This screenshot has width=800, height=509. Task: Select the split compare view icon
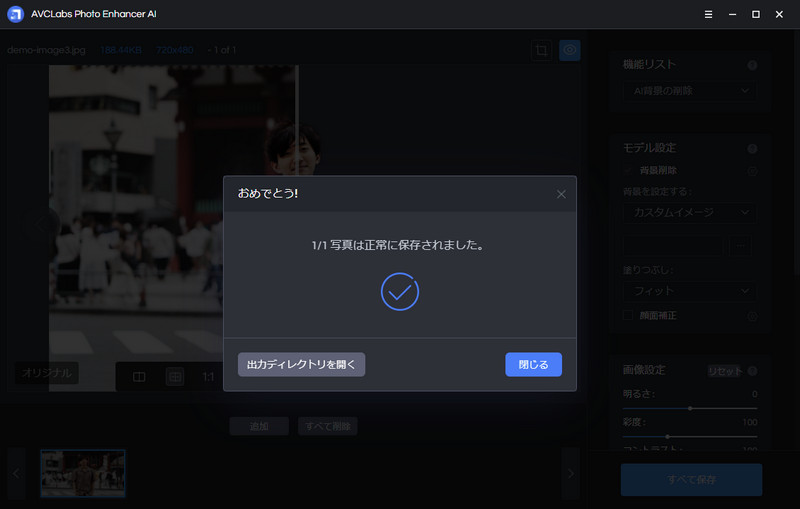tap(139, 377)
